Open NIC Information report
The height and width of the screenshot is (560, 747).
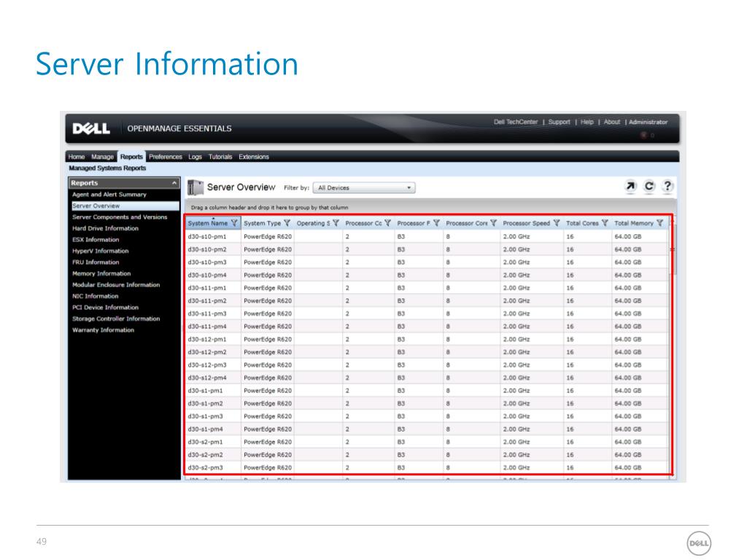95,296
